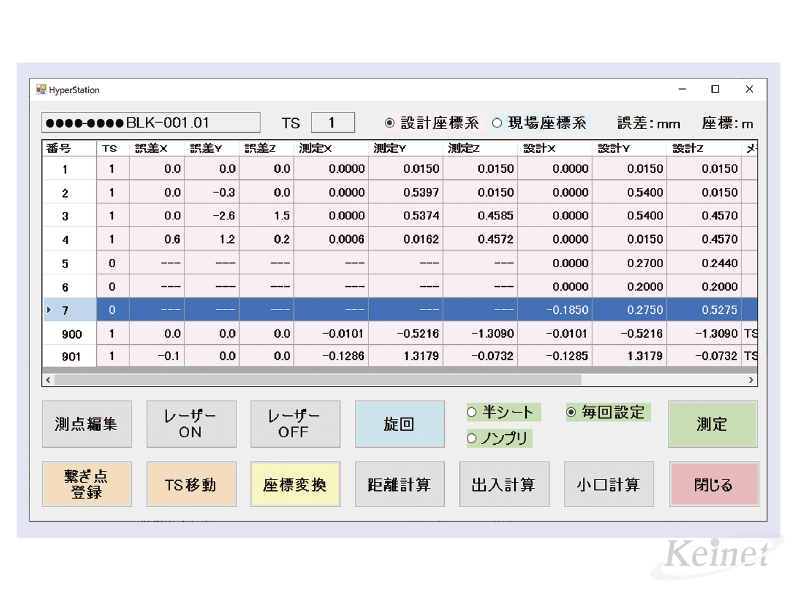The height and width of the screenshot is (600, 800).
Task: Click the レーザー OFF button
Action: pos(294,424)
